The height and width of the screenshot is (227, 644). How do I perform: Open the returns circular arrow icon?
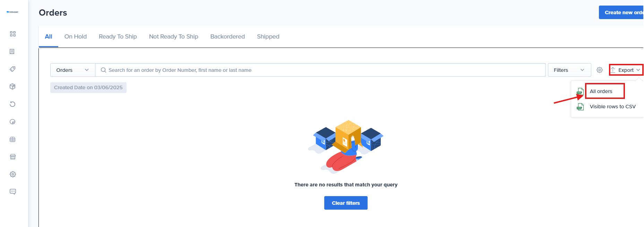point(12,104)
